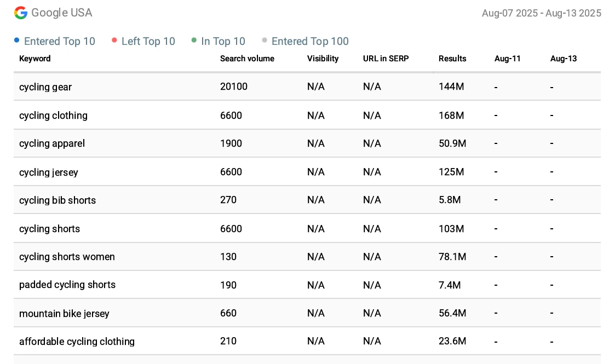609x364 pixels.
Task: Select the Aug-13 date column header
Action: (563, 59)
